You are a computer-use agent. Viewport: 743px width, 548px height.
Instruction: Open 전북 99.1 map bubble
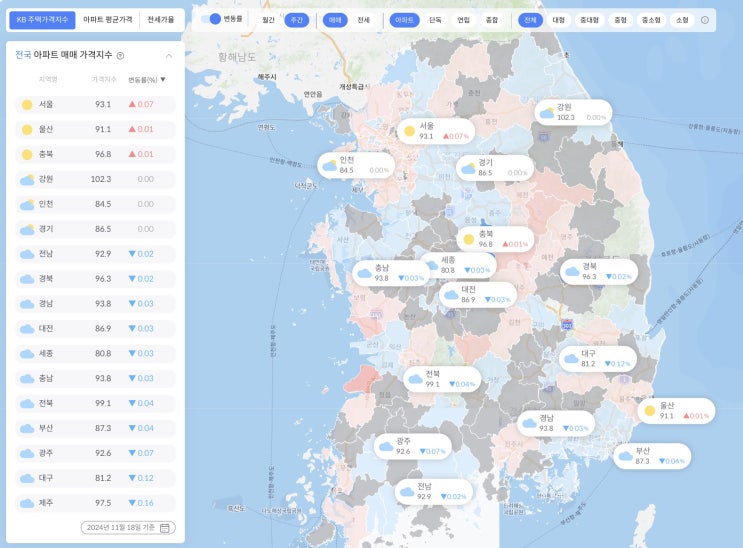point(442,379)
